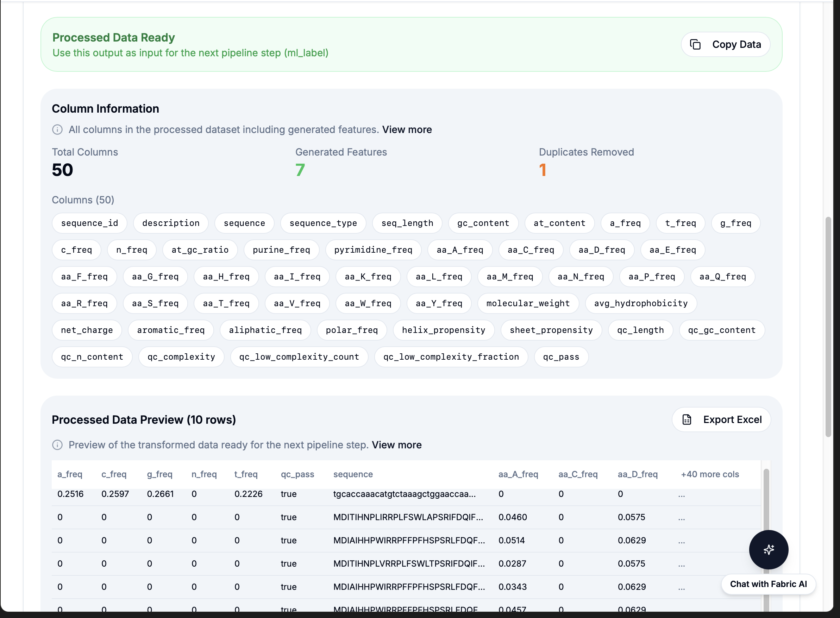Viewport: 840px width, 618px height.
Task: Click the Export Excel button
Action: 721,420
